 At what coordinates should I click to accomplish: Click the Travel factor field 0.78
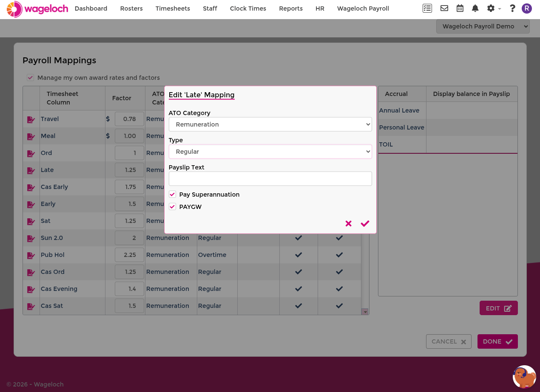(129, 119)
